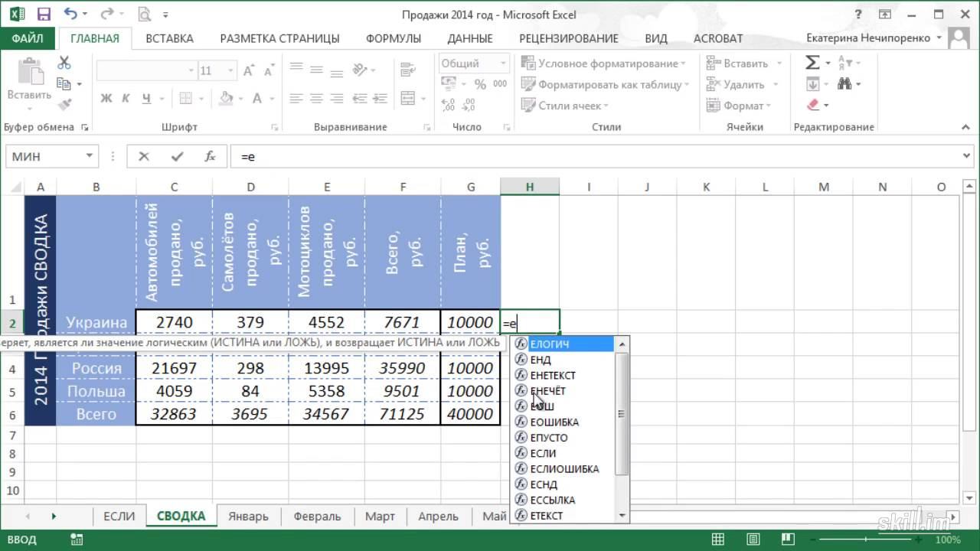The height and width of the screenshot is (551, 980).
Task: Collapse the ribbon with the caret
Action: click(965, 127)
